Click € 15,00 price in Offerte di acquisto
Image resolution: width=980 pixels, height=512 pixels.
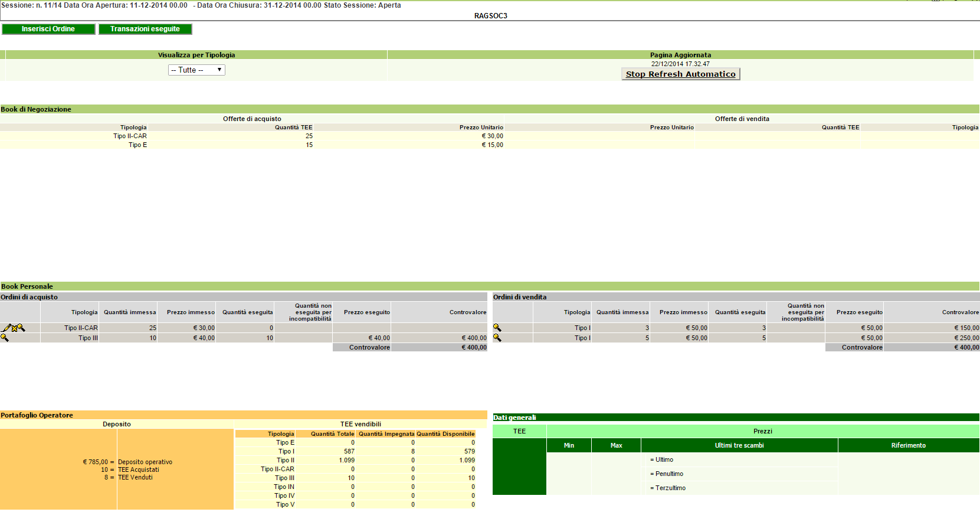click(493, 145)
